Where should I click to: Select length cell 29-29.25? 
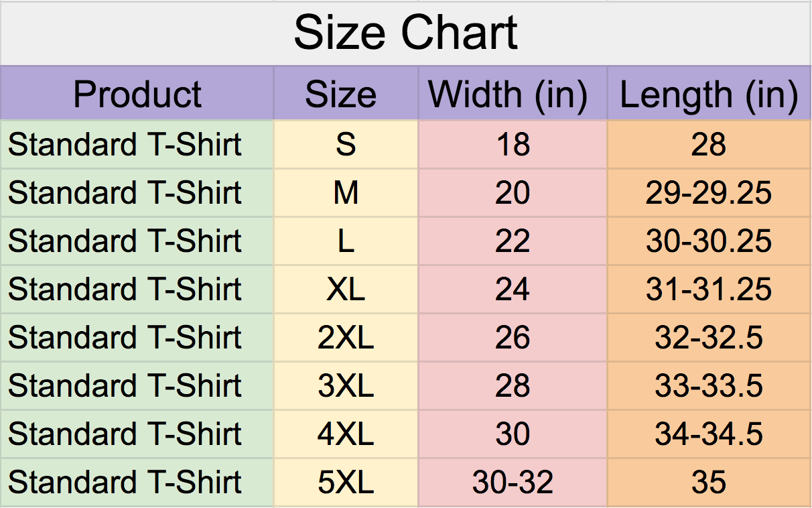coord(709,193)
